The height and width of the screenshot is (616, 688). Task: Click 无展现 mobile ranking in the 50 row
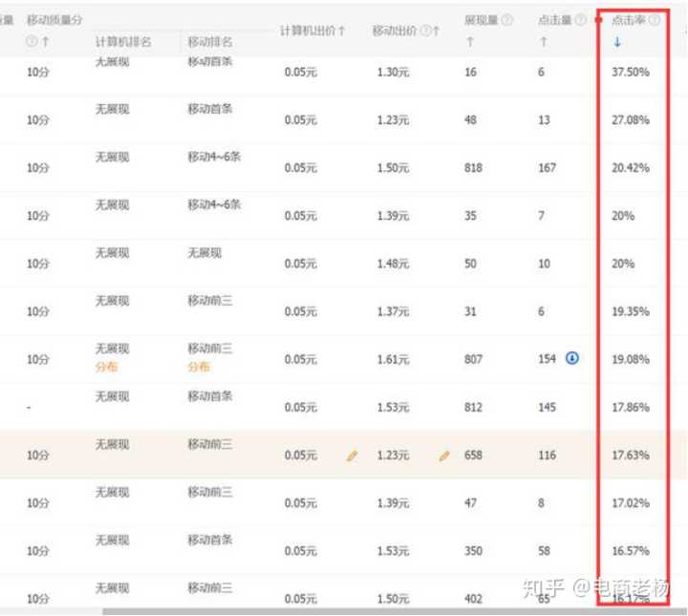pyautogui.click(x=204, y=252)
